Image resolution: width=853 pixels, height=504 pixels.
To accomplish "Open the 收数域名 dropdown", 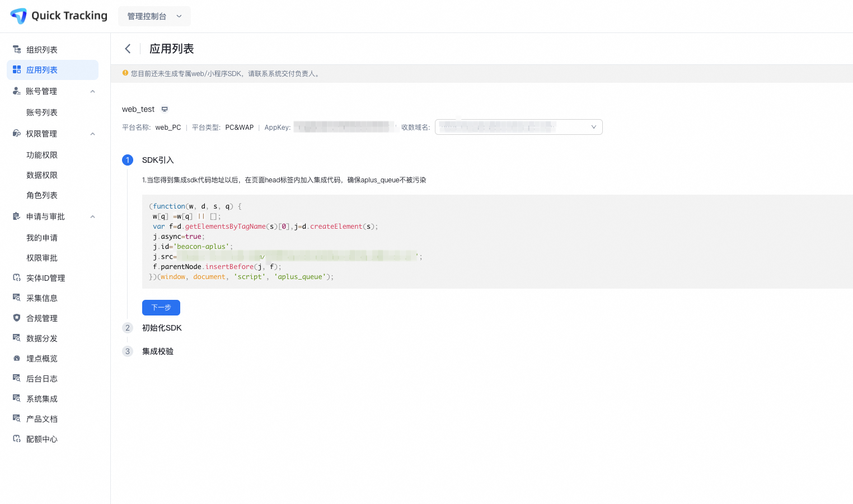I will (x=518, y=127).
